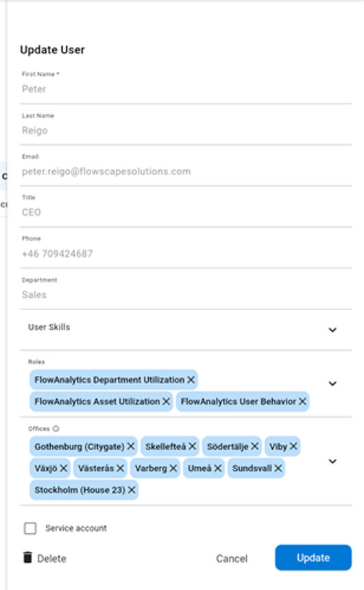Remove the Skellefteå office chip
The image size is (364, 590).
192,446
